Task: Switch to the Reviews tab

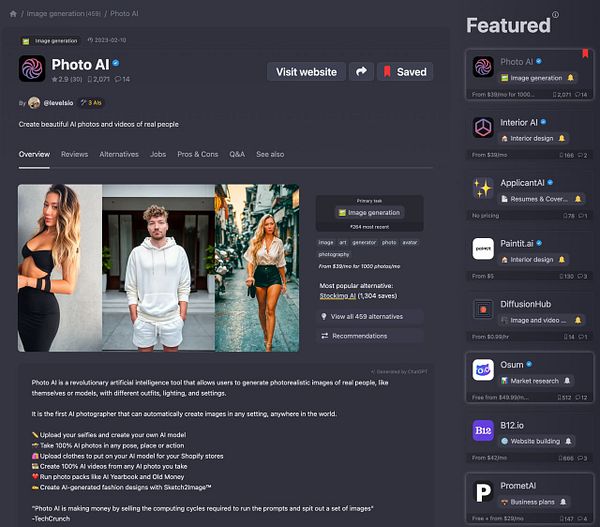Action: (74, 154)
